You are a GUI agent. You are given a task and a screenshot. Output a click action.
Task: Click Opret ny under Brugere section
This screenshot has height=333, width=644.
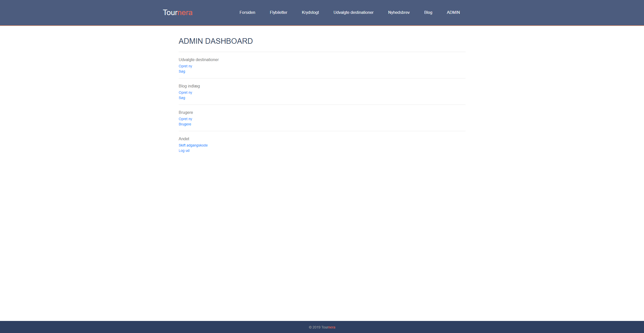point(185,119)
